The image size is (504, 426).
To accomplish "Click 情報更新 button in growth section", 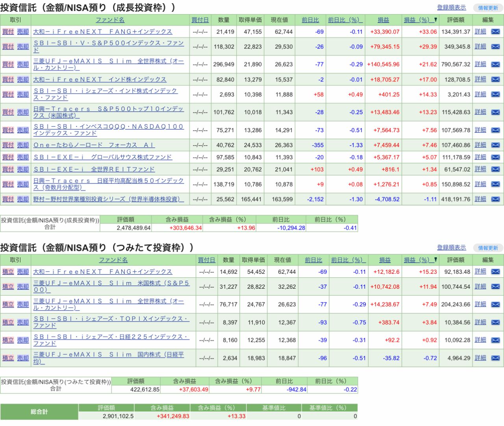I will point(488,8).
